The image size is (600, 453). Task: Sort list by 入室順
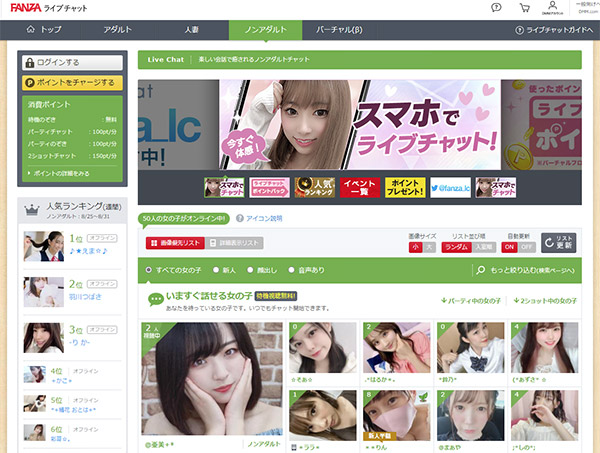coord(484,247)
